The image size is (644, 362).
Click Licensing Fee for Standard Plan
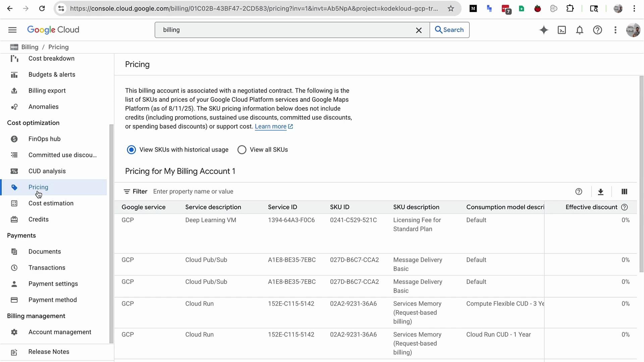coord(417,225)
